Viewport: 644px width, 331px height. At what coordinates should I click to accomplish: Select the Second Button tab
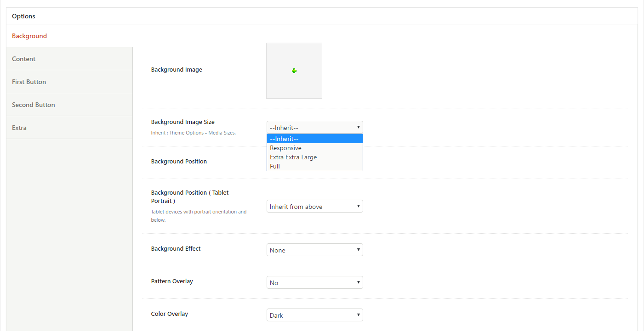pyautogui.click(x=34, y=105)
